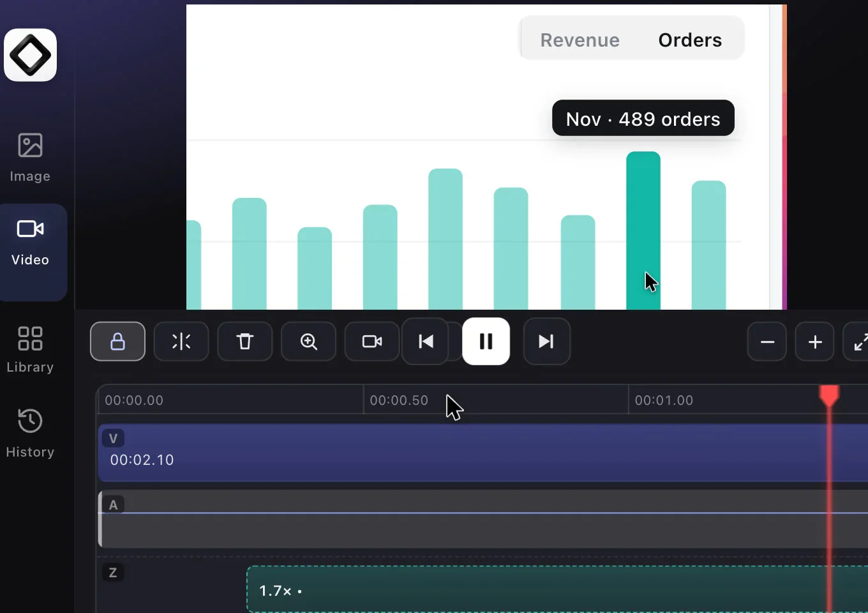The width and height of the screenshot is (868, 613).
Task: Click the camera record toolbar button
Action: click(372, 342)
